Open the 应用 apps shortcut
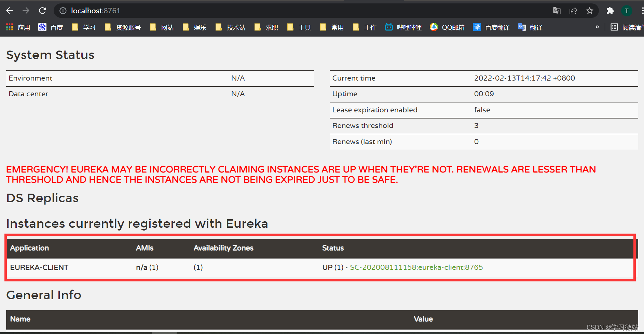Screen dimensions: 644x334 point(18,27)
